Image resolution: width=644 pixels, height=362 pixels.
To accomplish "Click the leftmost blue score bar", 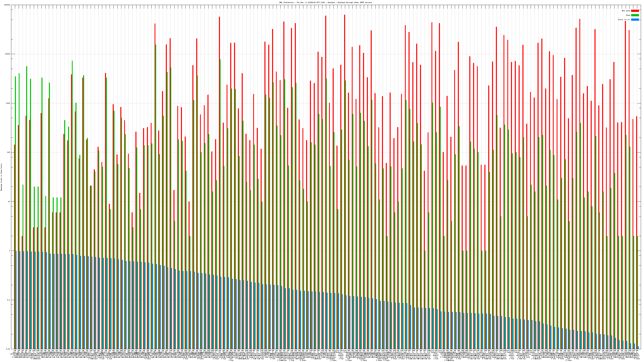I will (x=16, y=300).
